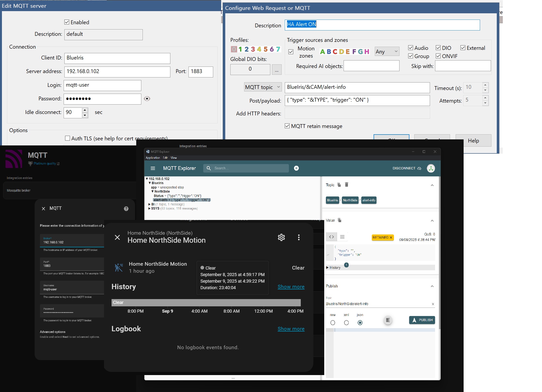
Task: Open Home NorthSide Motion settings gear
Action: coord(281,237)
